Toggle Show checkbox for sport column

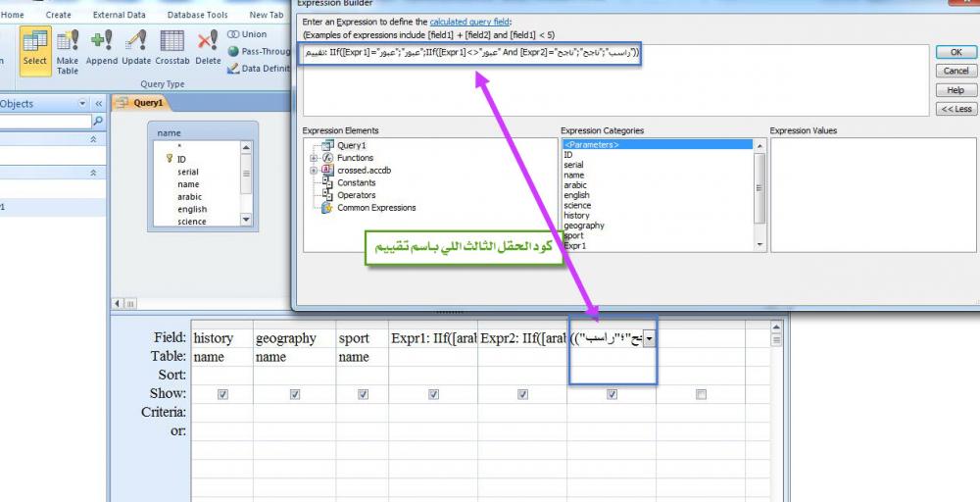click(x=363, y=394)
